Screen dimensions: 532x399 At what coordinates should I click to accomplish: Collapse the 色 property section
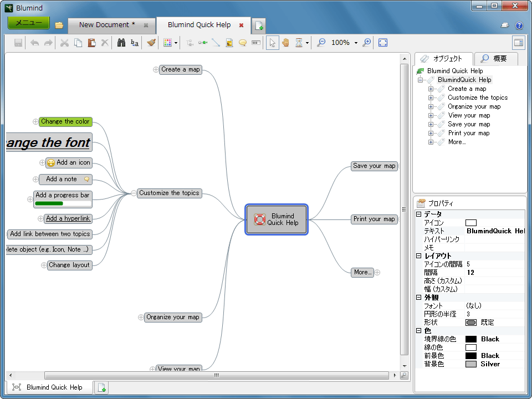tap(419, 330)
